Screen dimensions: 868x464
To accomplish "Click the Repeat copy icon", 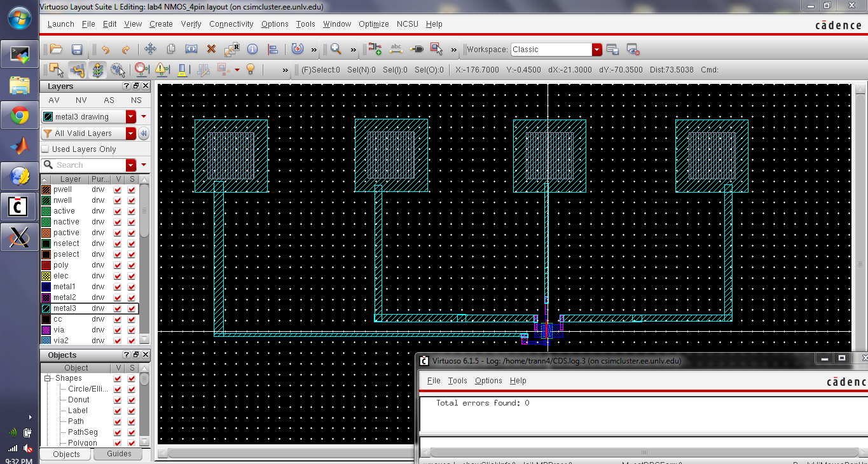I will point(232,49).
